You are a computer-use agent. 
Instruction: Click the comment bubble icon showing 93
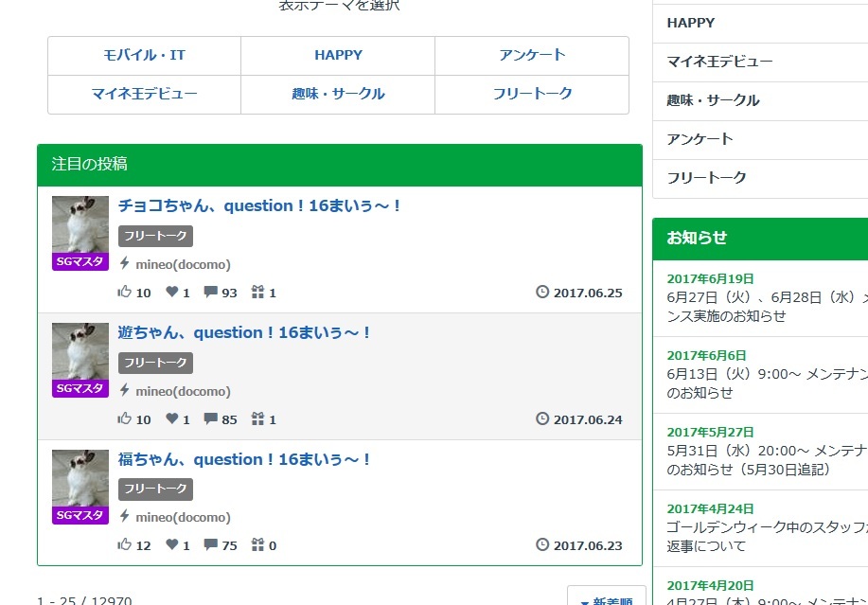point(210,293)
